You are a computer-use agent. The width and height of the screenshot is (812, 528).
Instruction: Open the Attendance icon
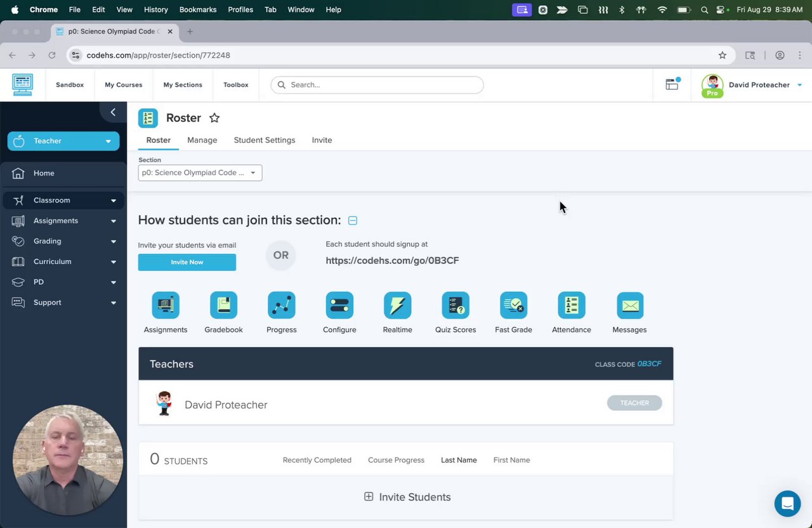pyautogui.click(x=572, y=305)
